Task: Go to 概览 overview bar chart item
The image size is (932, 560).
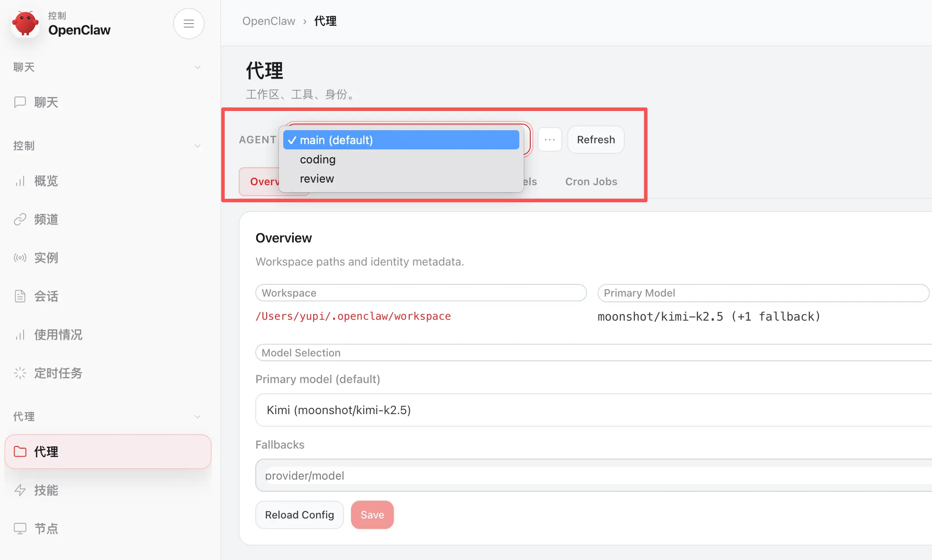Action: [45, 181]
